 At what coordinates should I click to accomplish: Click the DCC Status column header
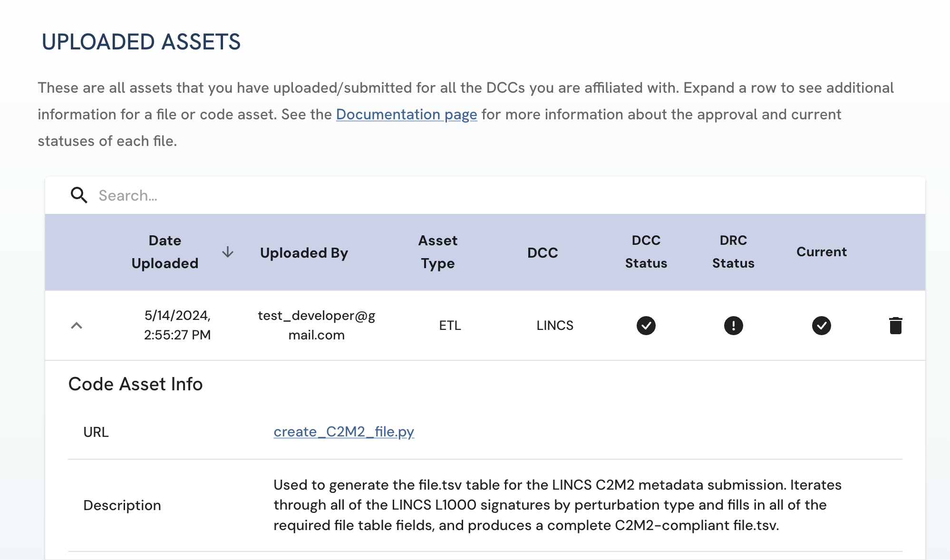(646, 252)
